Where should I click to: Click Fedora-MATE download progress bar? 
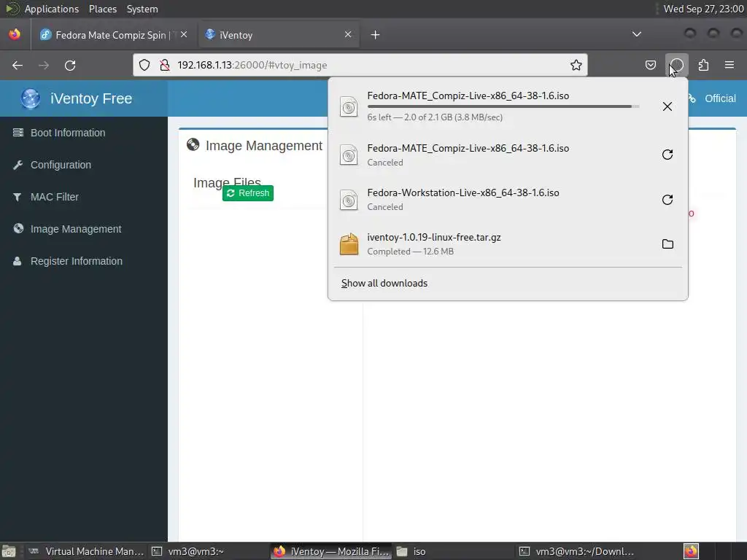coord(503,106)
